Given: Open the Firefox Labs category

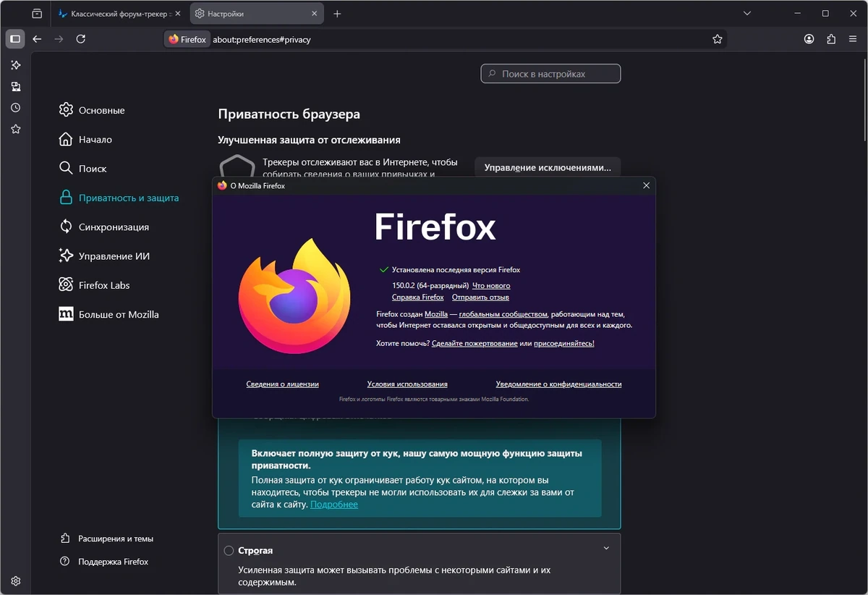Looking at the screenshot, I should [94, 285].
